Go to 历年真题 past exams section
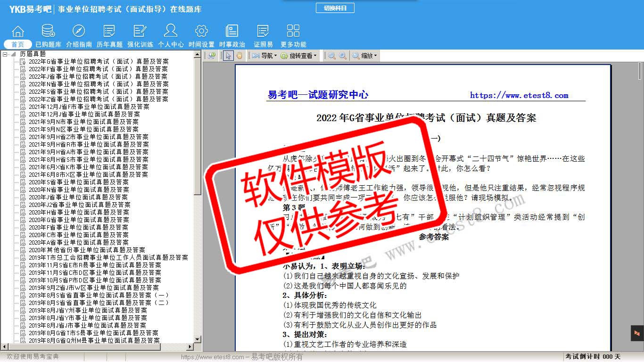644x362 pixels. (x=109, y=36)
